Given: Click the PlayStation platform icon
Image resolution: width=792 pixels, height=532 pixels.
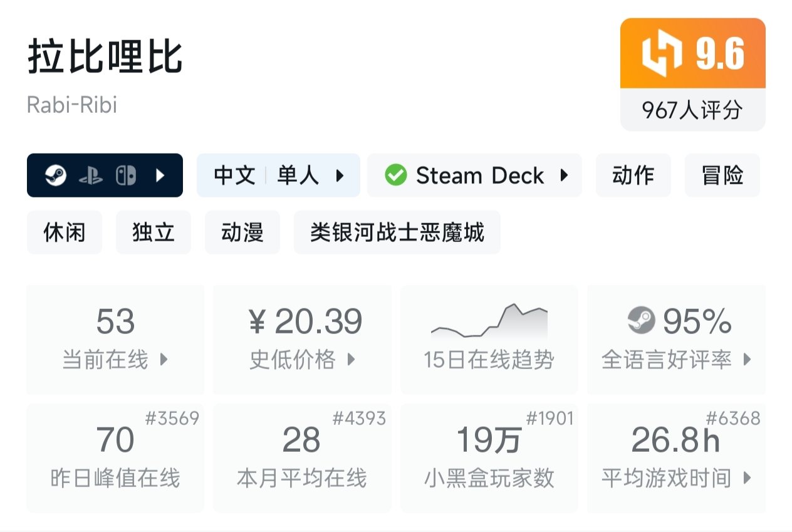Looking at the screenshot, I should tap(90, 176).
